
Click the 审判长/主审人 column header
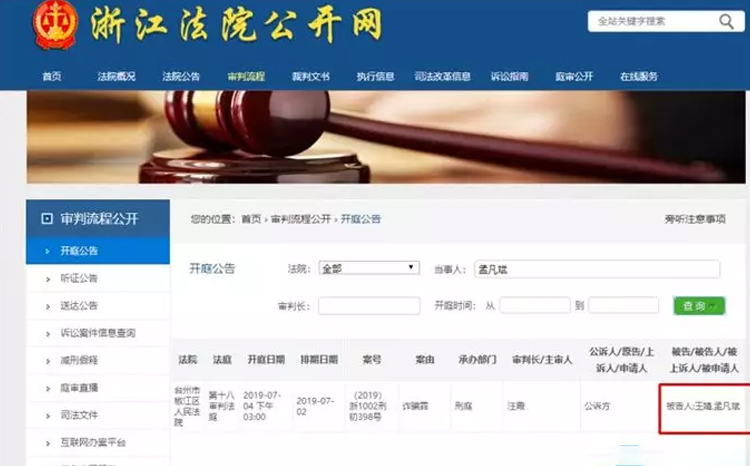pos(542,359)
